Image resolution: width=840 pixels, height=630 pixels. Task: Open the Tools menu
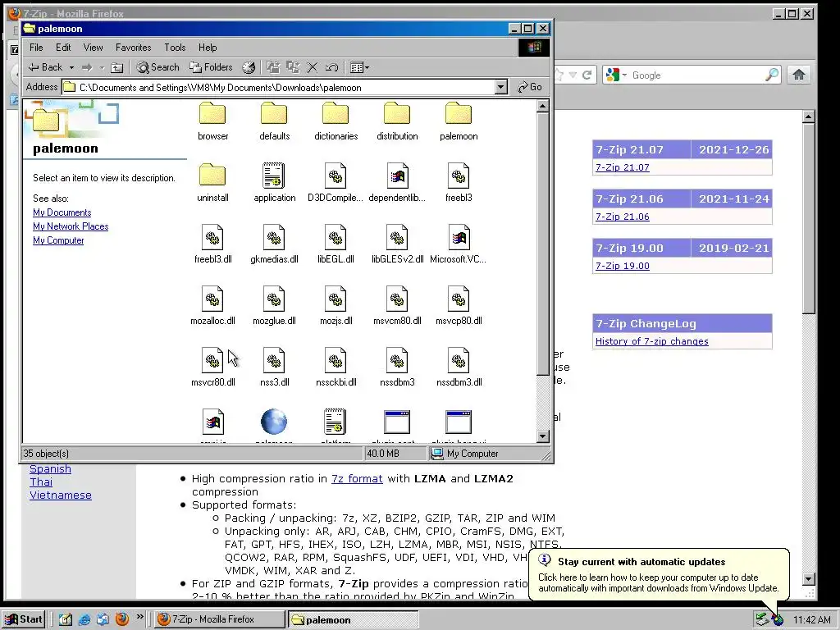175,48
